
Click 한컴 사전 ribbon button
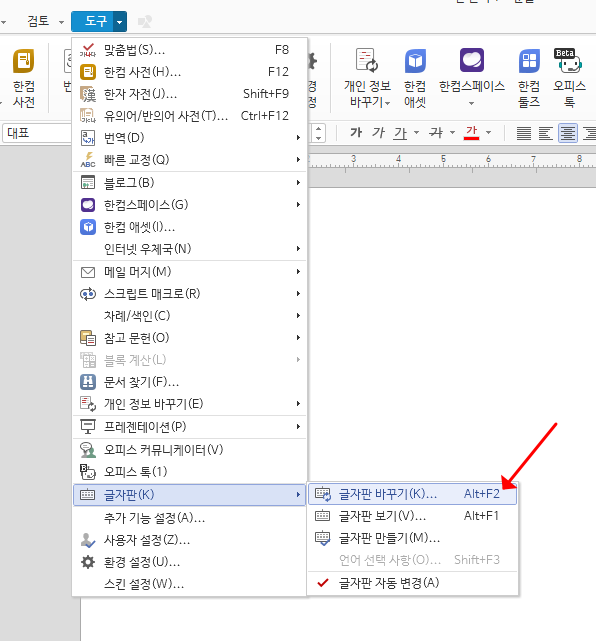pos(24,78)
